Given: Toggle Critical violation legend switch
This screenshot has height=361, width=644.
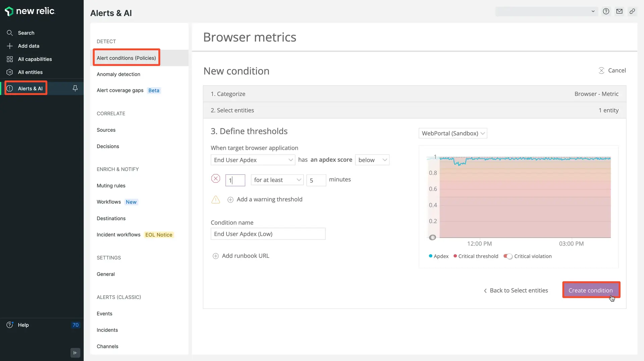Looking at the screenshot, I should tap(508, 256).
